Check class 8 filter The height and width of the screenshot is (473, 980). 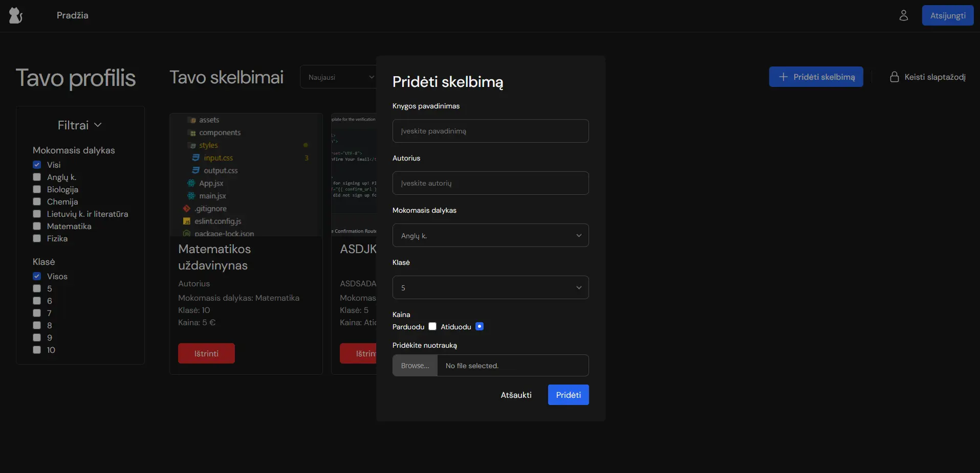[37, 325]
